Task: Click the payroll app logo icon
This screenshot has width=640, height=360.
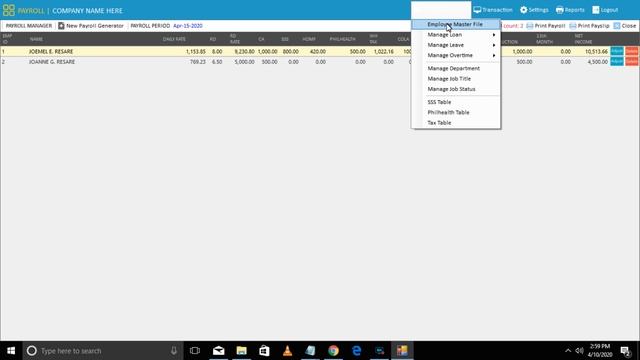Action: pos(9,10)
